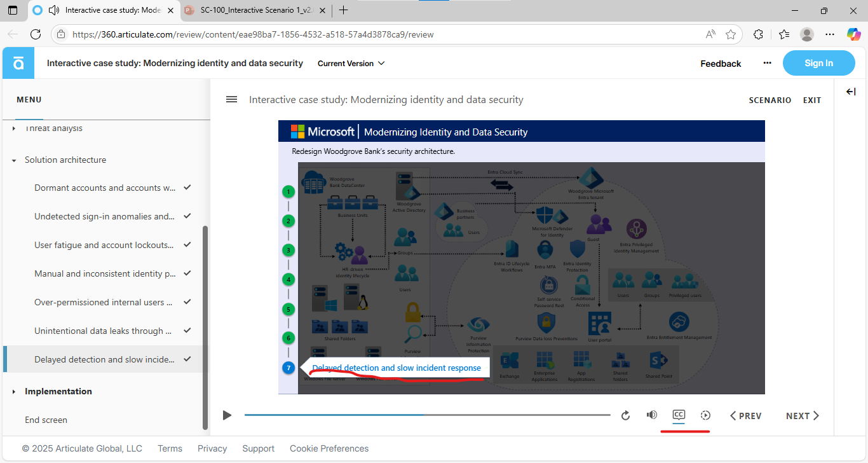Click checkmark beside Undetected sign-in anomalies
The width and height of the screenshot is (868, 463).
(187, 216)
